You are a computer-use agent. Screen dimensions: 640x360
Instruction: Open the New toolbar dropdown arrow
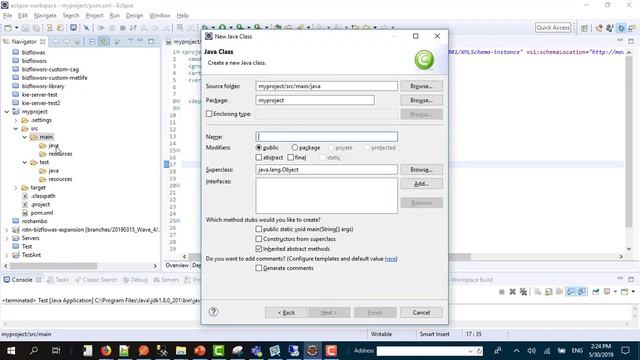point(16,28)
